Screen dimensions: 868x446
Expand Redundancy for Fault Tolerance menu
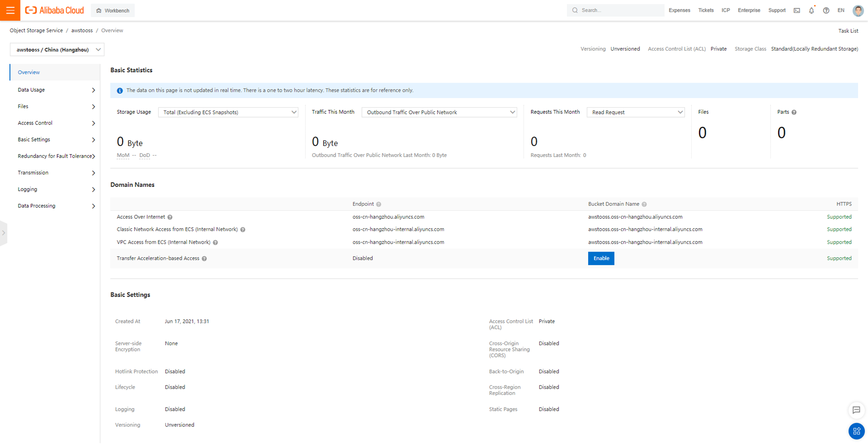click(x=55, y=156)
